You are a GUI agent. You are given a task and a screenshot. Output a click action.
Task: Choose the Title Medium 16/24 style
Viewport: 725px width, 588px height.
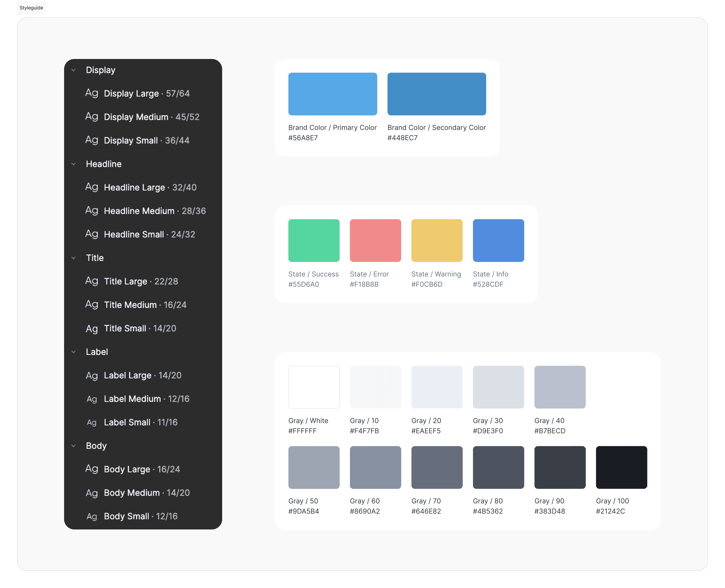145,305
